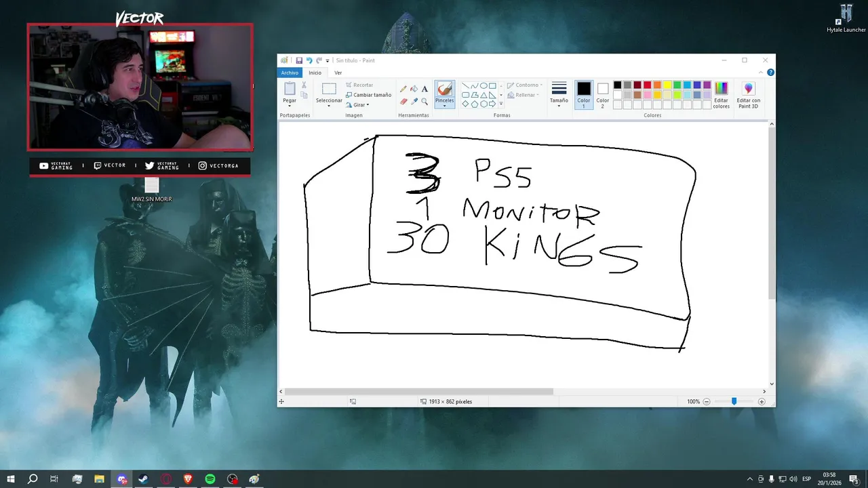This screenshot has width=868, height=488.
Task: Select the Color picker eyedropper tool
Action: click(x=414, y=102)
